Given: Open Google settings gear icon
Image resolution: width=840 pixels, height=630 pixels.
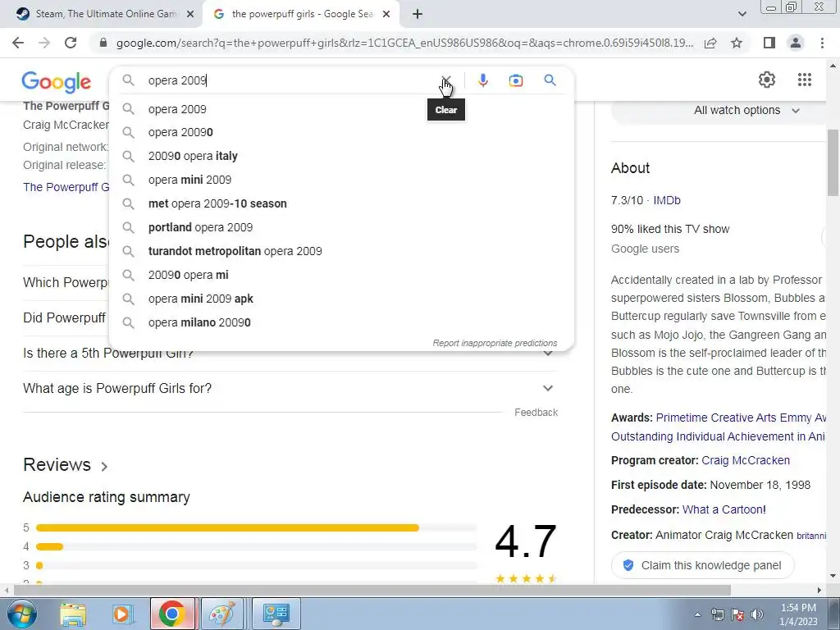Looking at the screenshot, I should (x=767, y=80).
